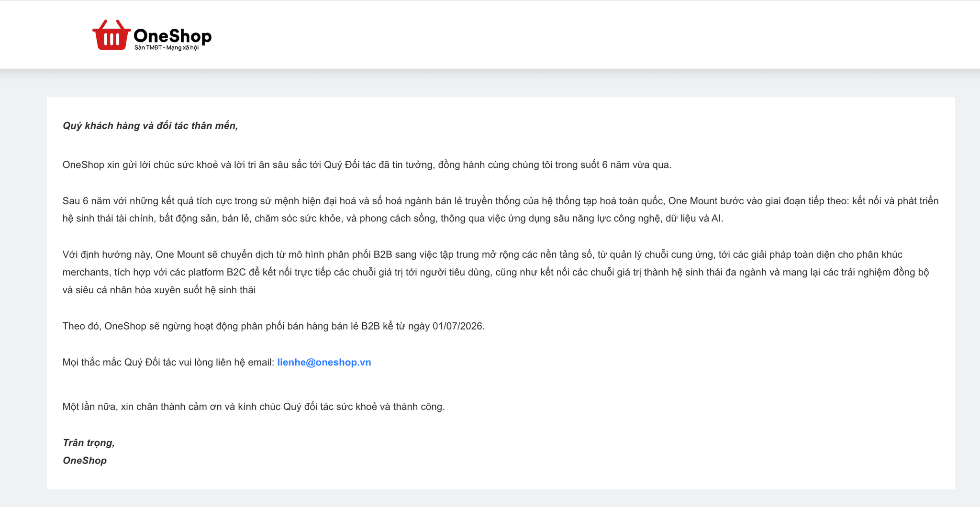Click the paragraph starting "Với định hướng này"
The width and height of the screenshot is (980, 507).
(x=496, y=272)
